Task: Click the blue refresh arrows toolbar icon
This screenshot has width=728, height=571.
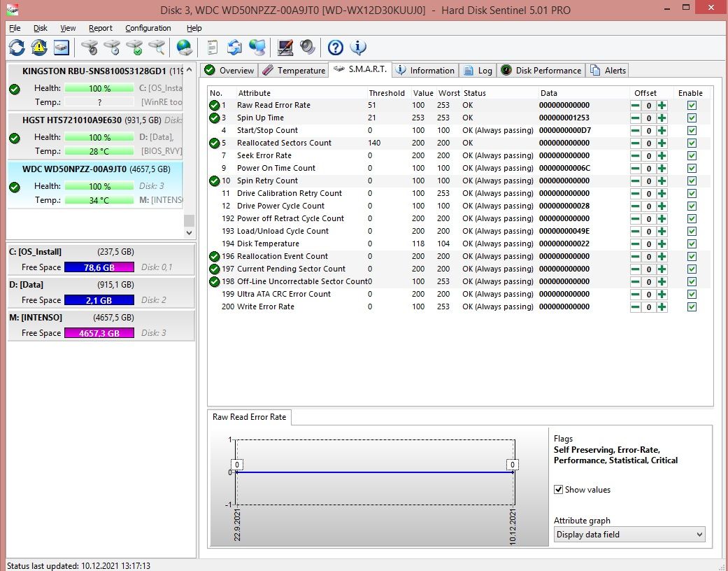Action: coord(17,48)
